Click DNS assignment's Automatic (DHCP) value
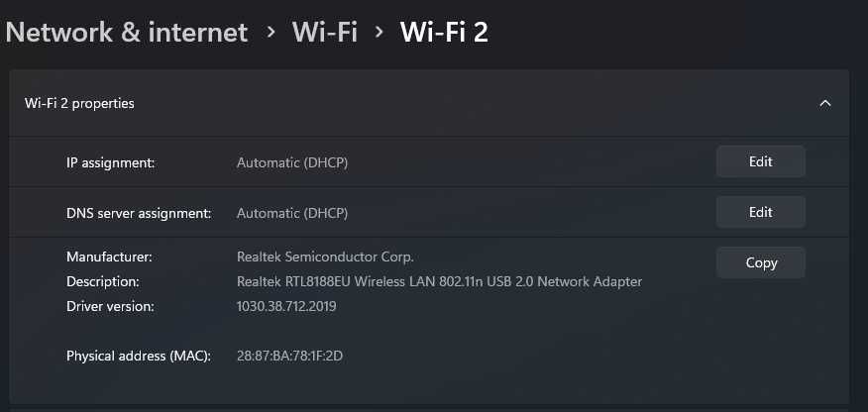 point(291,213)
